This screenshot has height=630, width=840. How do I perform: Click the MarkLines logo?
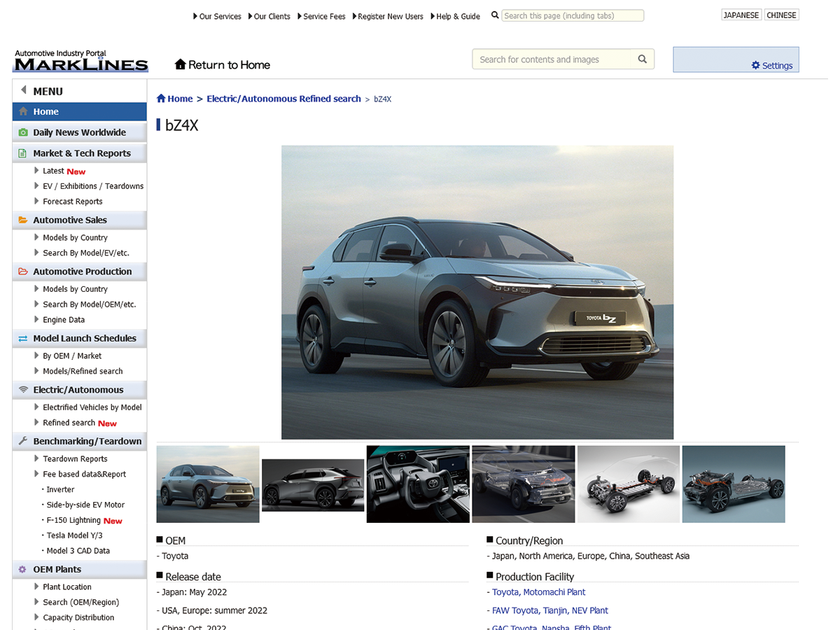click(x=81, y=61)
